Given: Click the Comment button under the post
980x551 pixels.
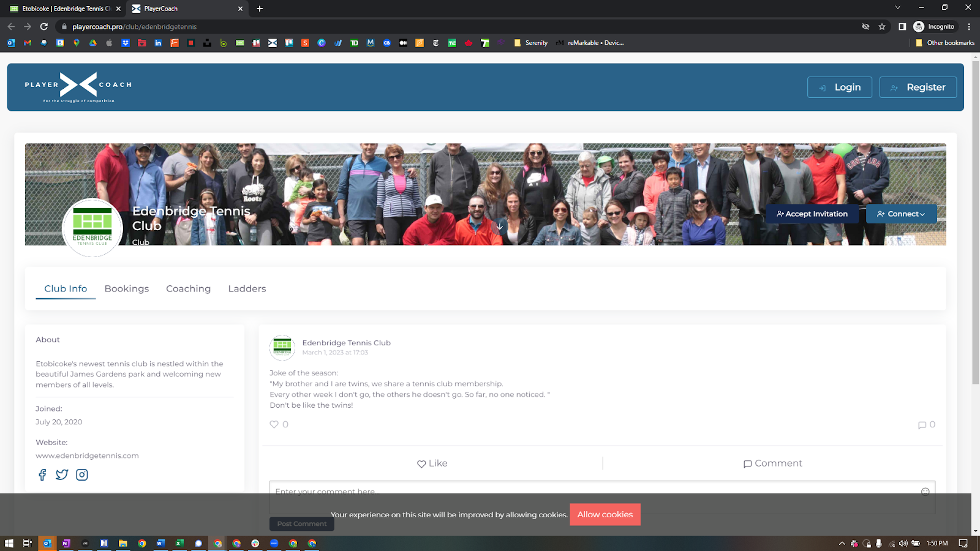Looking at the screenshot, I should [x=772, y=463].
